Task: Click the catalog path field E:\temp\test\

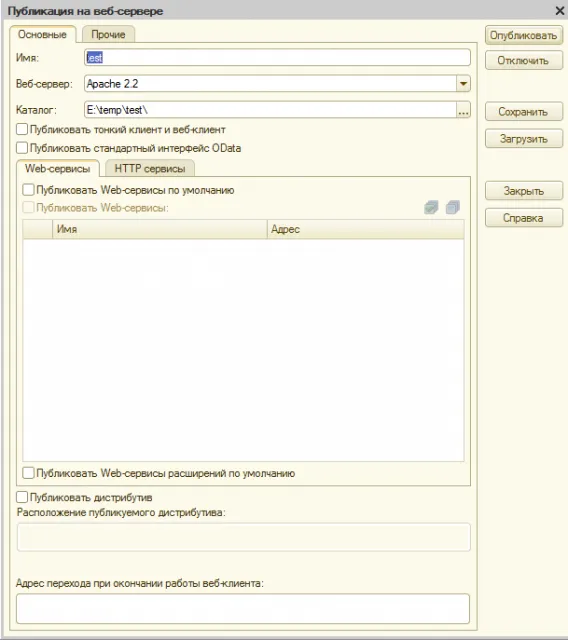Action: 271,110
